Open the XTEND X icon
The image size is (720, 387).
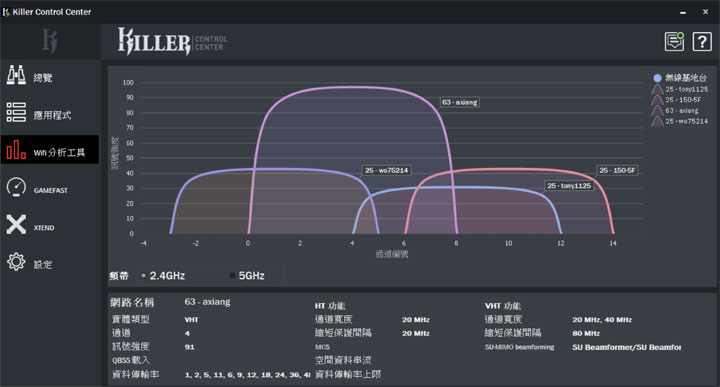tap(16, 224)
